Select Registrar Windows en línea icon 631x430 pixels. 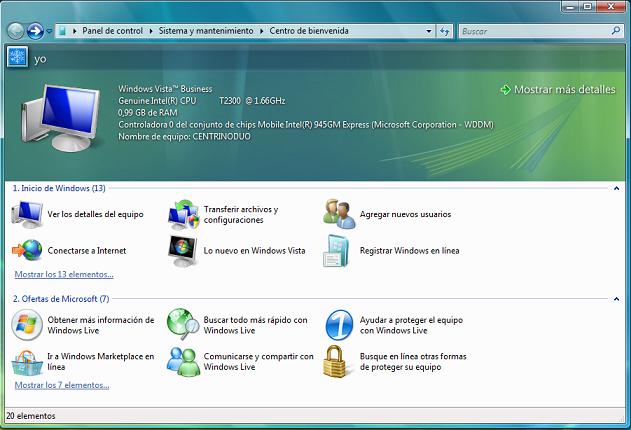click(x=336, y=251)
